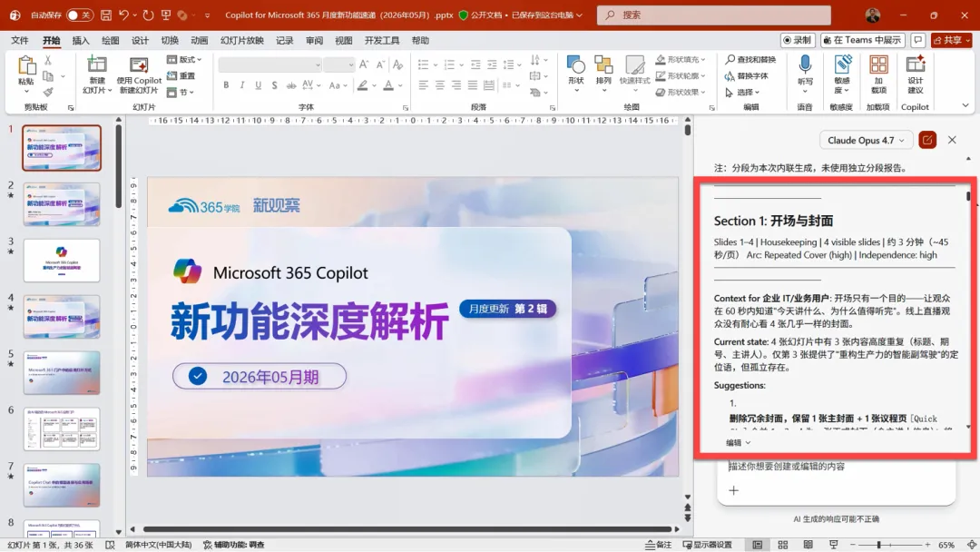Click the Replace Fonts (替换字体) button
The height and width of the screenshot is (552, 980).
746,75
